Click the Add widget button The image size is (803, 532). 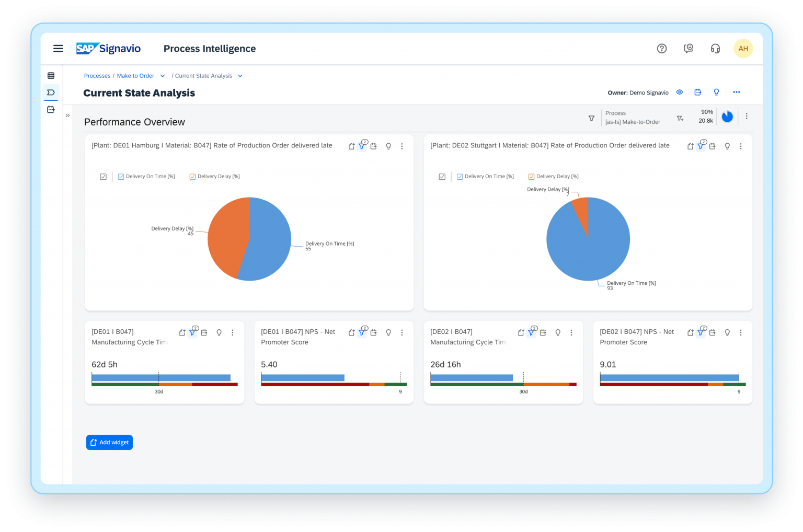109,442
